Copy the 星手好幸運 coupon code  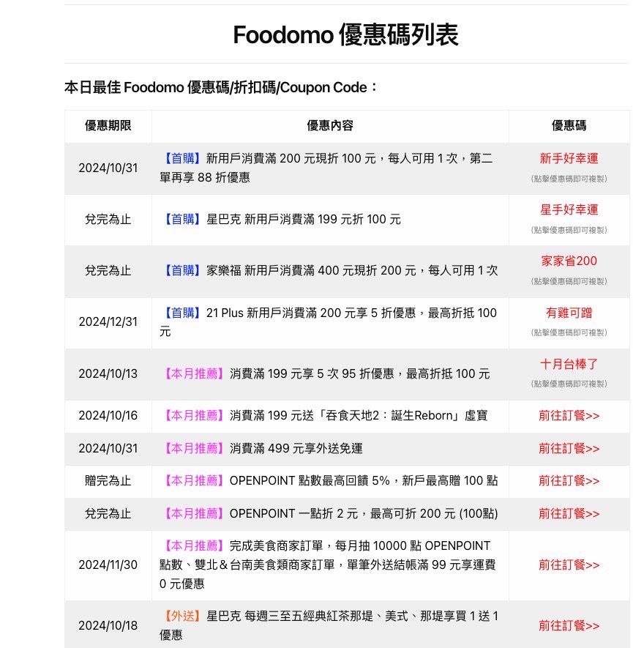coord(569,210)
